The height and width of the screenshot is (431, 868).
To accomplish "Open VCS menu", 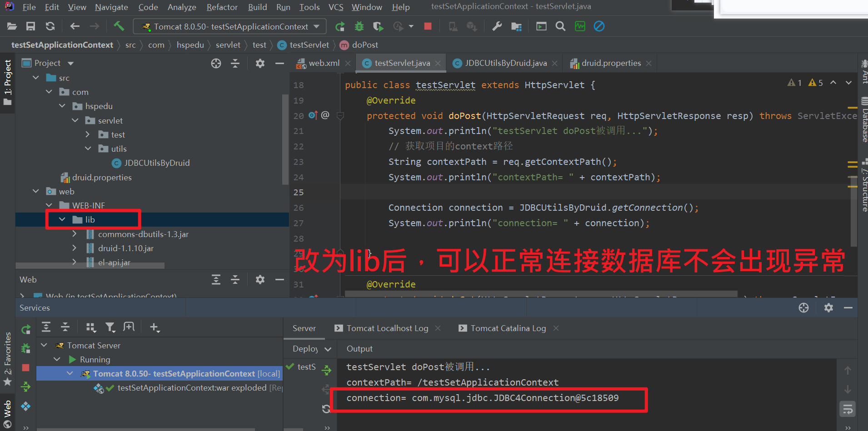I will 336,7.
